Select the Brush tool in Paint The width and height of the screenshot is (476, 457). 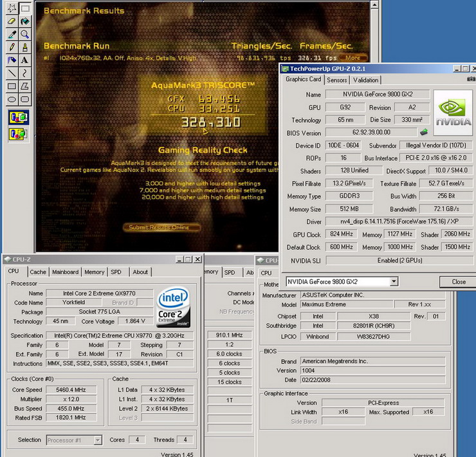tap(25, 47)
